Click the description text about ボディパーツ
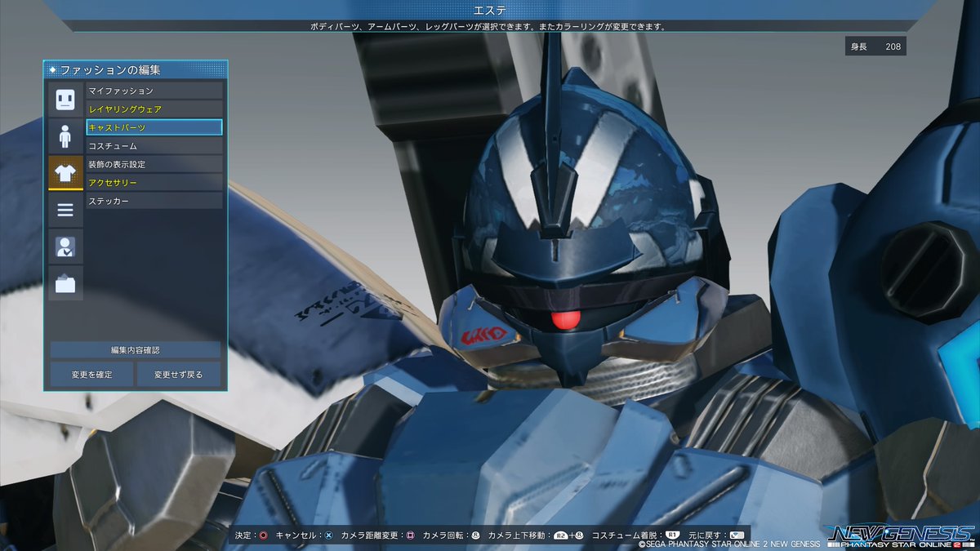980x551 pixels. point(488,26)
